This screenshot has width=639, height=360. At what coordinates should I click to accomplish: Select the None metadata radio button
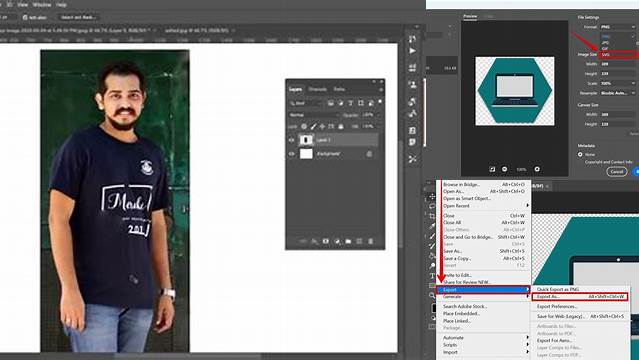(x=580, y=155)
